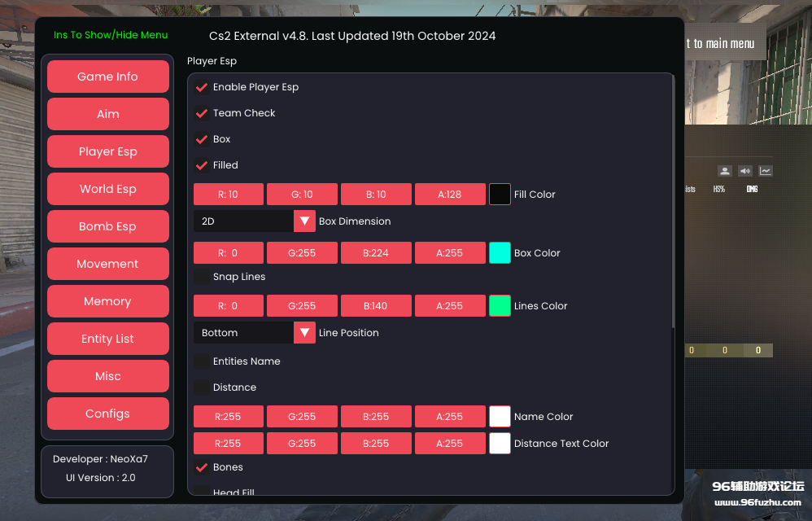Viewport: 812px width, 521px height.
Task: Disable the Enable Player Esp checkbox
Action: click(202, 87)
